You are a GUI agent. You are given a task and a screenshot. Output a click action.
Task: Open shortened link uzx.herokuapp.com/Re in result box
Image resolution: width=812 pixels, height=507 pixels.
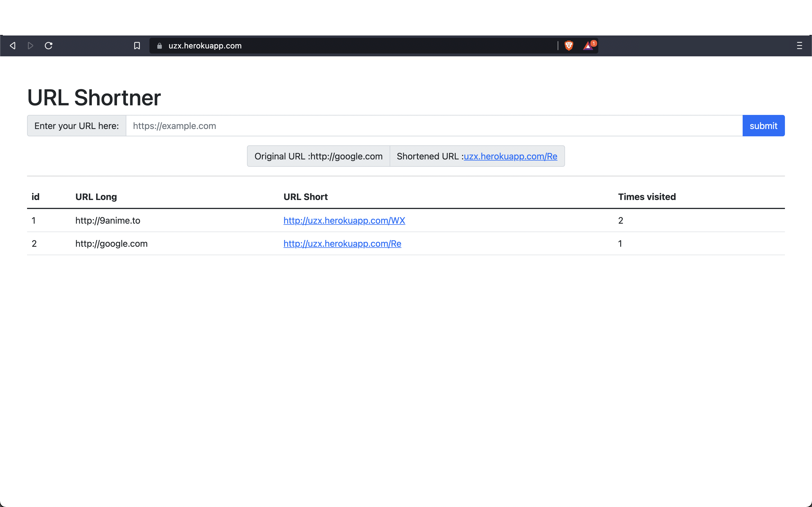[510, 156]
